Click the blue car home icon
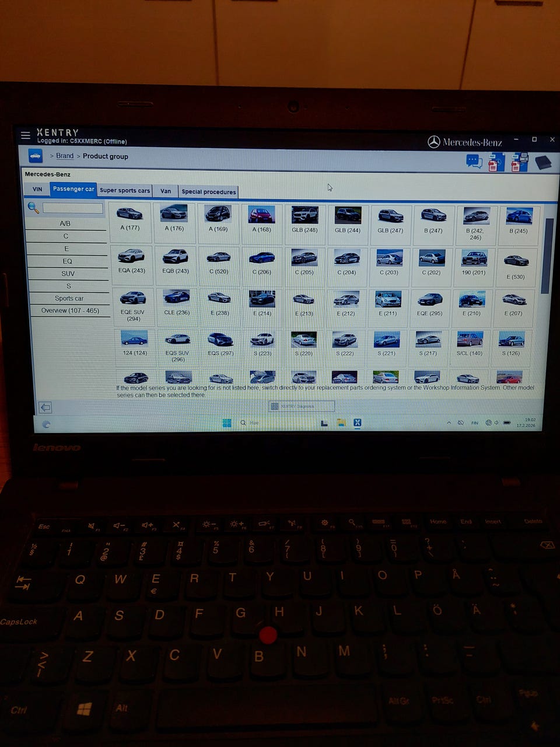This screenshot has height=747, width=560. (x=36, y=156)
